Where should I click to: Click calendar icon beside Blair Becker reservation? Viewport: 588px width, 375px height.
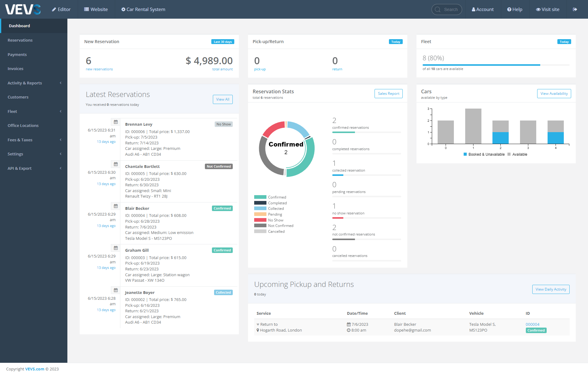coord(116,206)
